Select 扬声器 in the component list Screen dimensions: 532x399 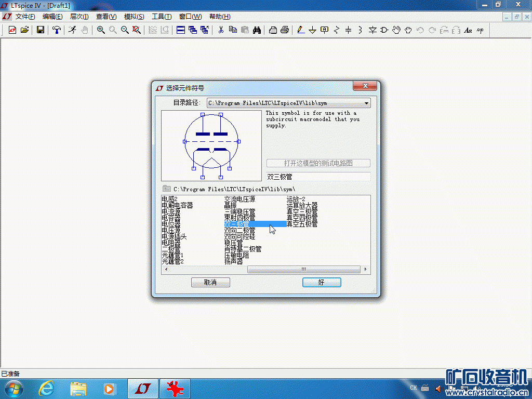click(x=233, y=261)
